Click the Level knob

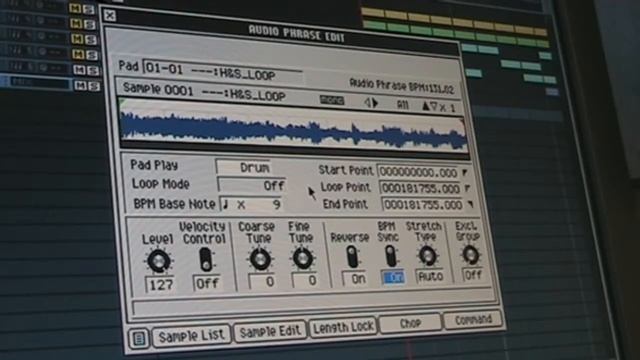point(159,261)
